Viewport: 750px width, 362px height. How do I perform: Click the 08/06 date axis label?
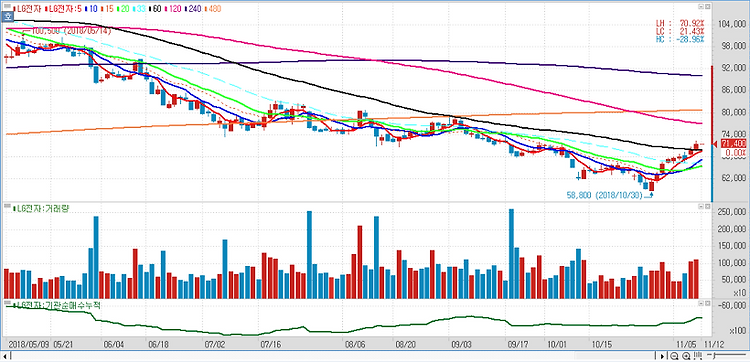point(355,343)
